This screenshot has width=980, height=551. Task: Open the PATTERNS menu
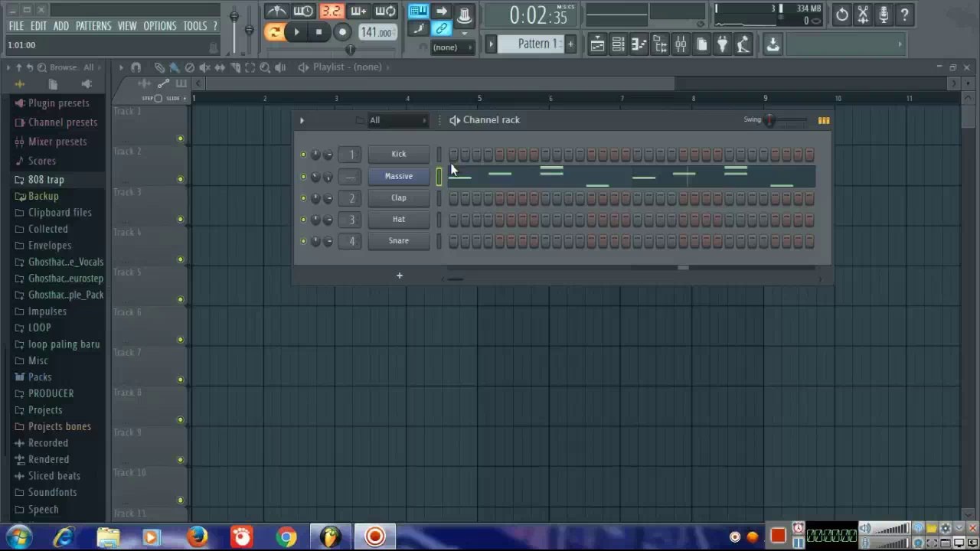click(x=93, y=26)
